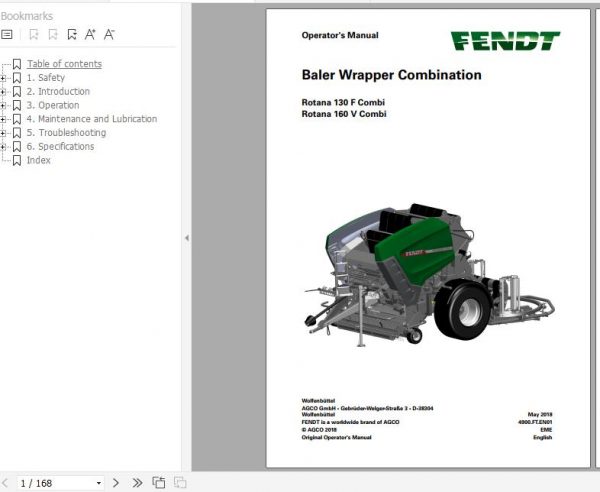This screenshot has width=600, height=492.
Task: Collapse the bookmarks side panel arrow
Action: point(187,238)
